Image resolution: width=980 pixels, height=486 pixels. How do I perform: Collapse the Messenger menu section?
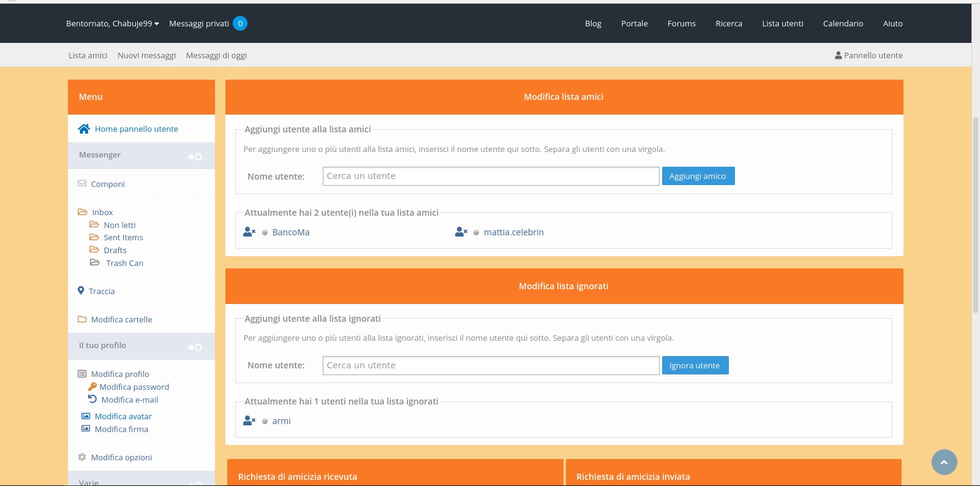coord(195,157)
